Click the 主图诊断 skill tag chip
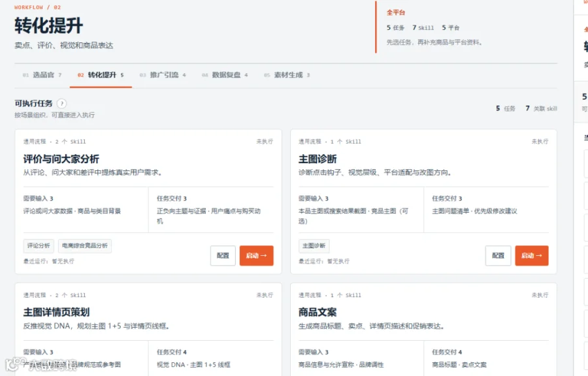588x376 pixels. (x=314, y=245)
